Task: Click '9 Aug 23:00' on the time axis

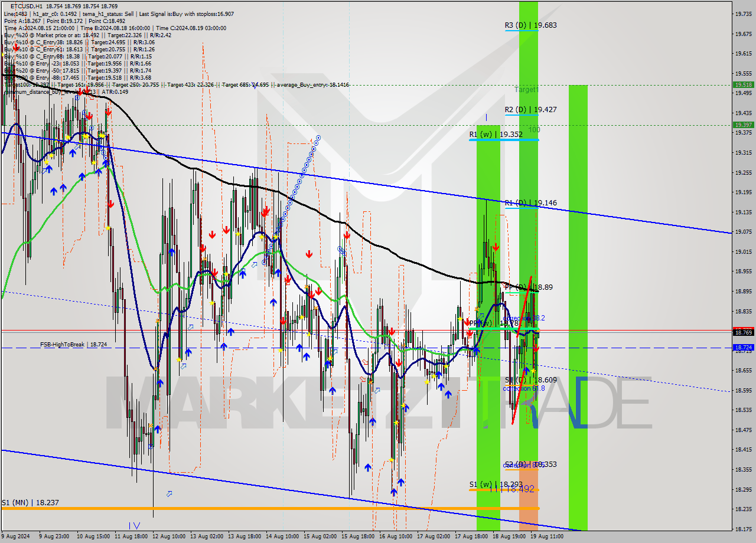Action: 53,537
